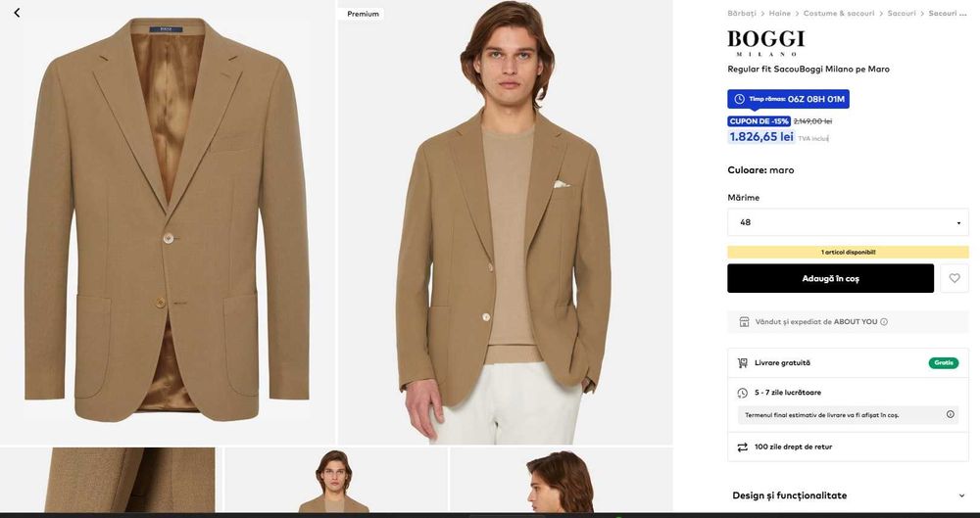Viewport: 980px width, 518px height.
Task: Click the Timp rămas countdown badge
Action: click(788, 99)
